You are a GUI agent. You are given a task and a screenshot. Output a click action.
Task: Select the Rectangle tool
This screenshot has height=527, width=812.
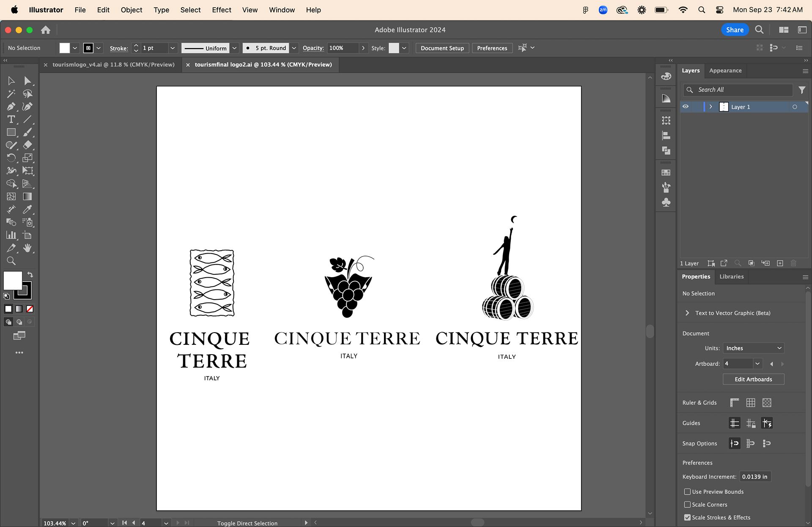11,132
